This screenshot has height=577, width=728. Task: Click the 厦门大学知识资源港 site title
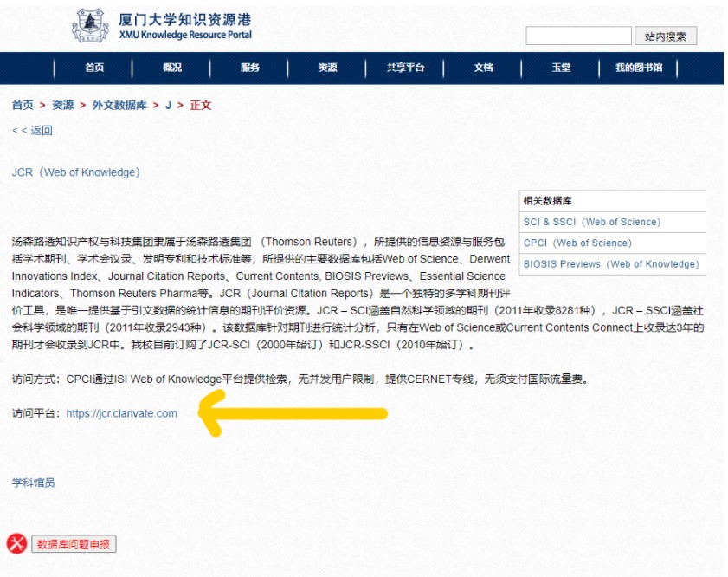(184, 20)
